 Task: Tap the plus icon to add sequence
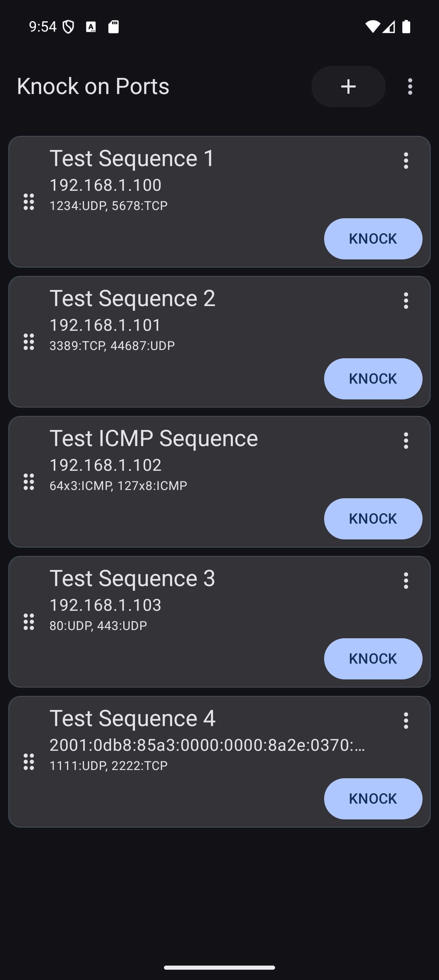(348, 86)
